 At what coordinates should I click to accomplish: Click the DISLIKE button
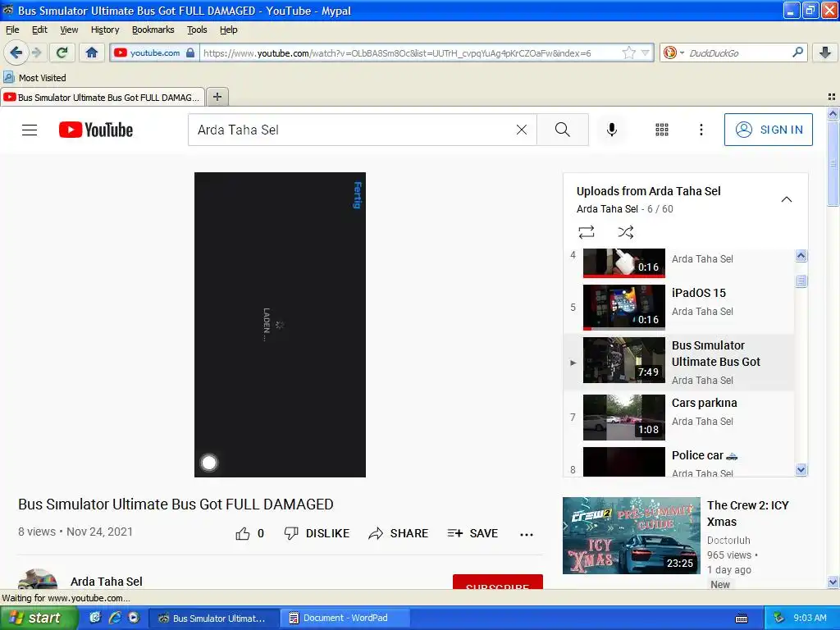(x=317, y=533)
